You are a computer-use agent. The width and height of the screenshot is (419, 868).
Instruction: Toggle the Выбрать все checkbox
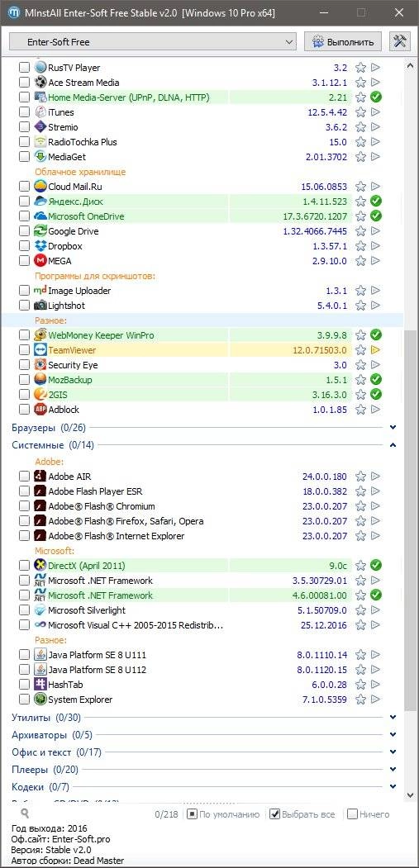(274, 814)
